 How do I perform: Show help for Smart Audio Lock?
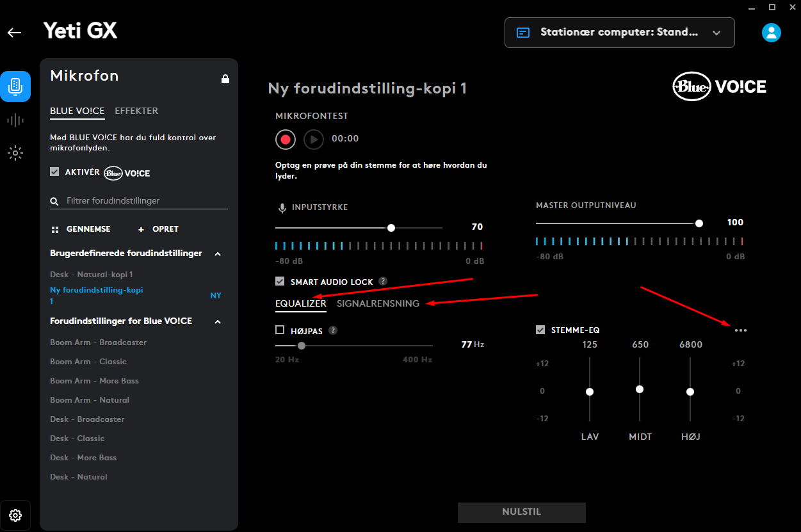click(x=383, y=281)
